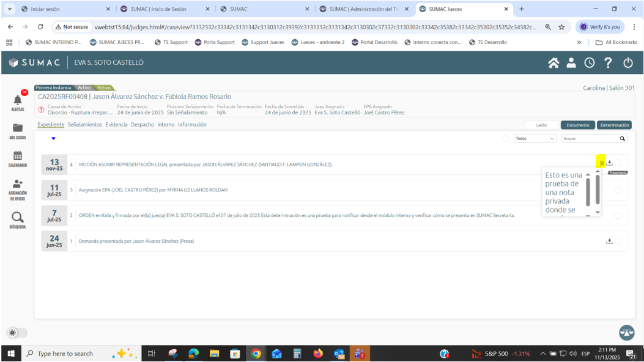644x362 pixels.
Task: Download the Demanda document from entry 1
Action: [x=609, y=241]
